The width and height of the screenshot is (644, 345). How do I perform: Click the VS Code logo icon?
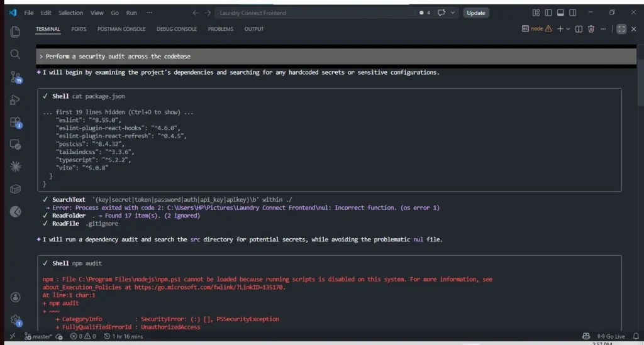pos(13,13)
